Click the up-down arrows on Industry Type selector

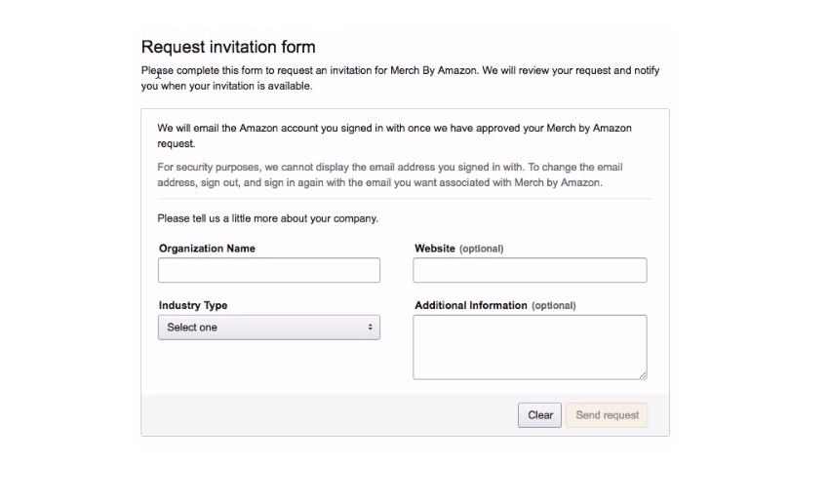[x=370, y=328]
